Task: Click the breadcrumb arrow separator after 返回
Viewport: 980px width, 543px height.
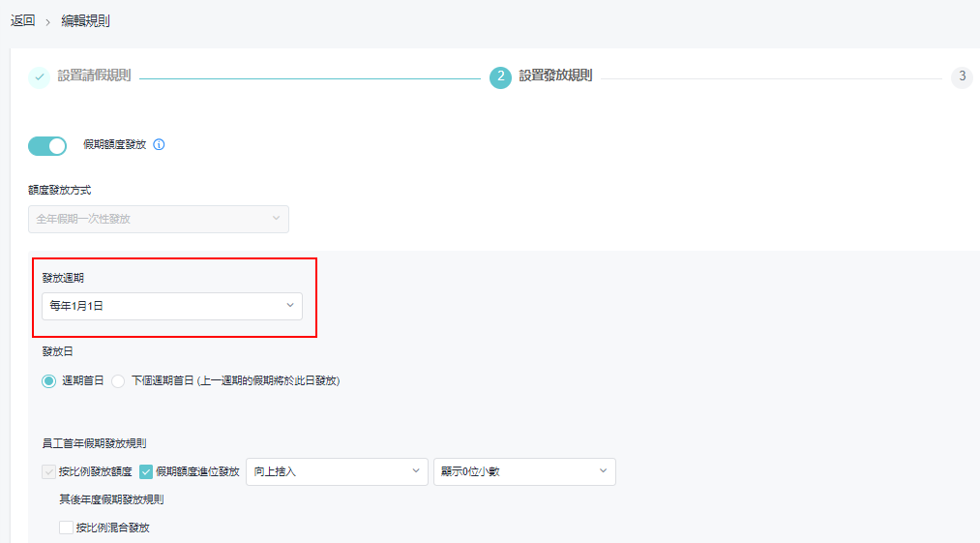Action: [48, 21]
